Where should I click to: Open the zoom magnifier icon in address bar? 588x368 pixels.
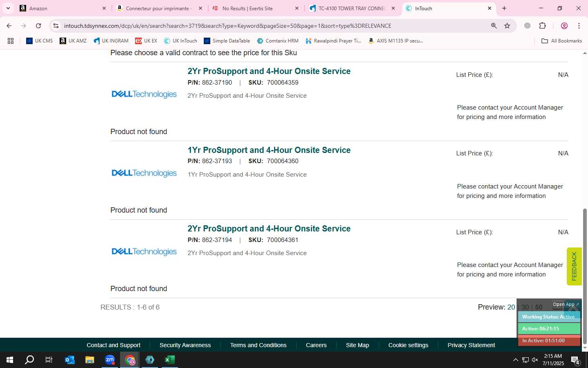tap(494, 26)
